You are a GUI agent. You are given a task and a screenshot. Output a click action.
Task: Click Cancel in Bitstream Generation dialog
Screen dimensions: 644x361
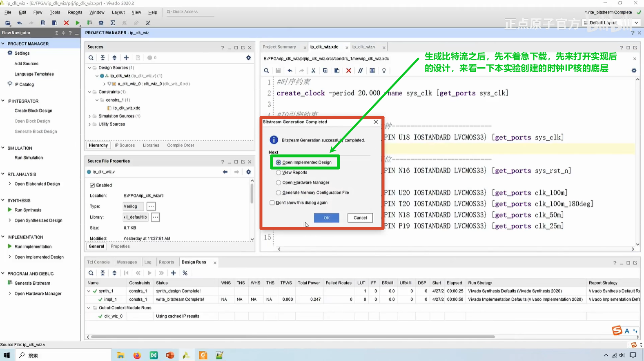[x=360, y=218]
